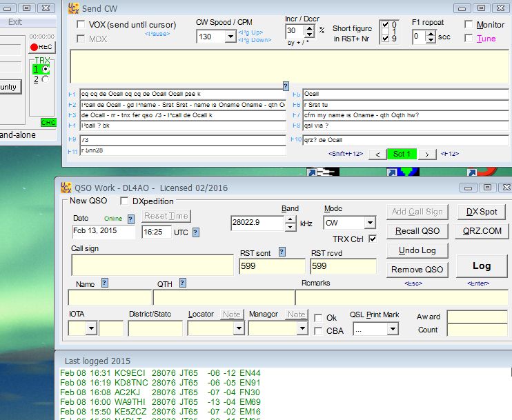Select TRX 2 radio button

[x=46, y=79]
